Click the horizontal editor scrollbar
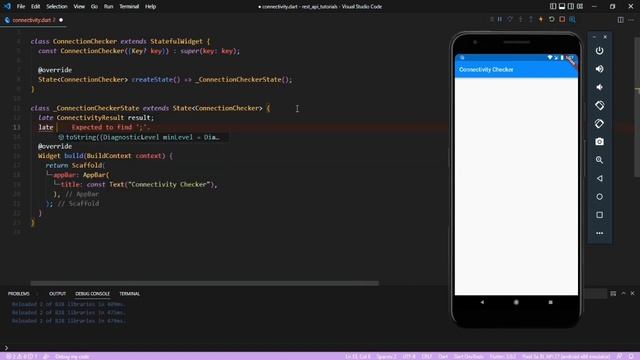This screenshot has height=360, width=640. 204,283
